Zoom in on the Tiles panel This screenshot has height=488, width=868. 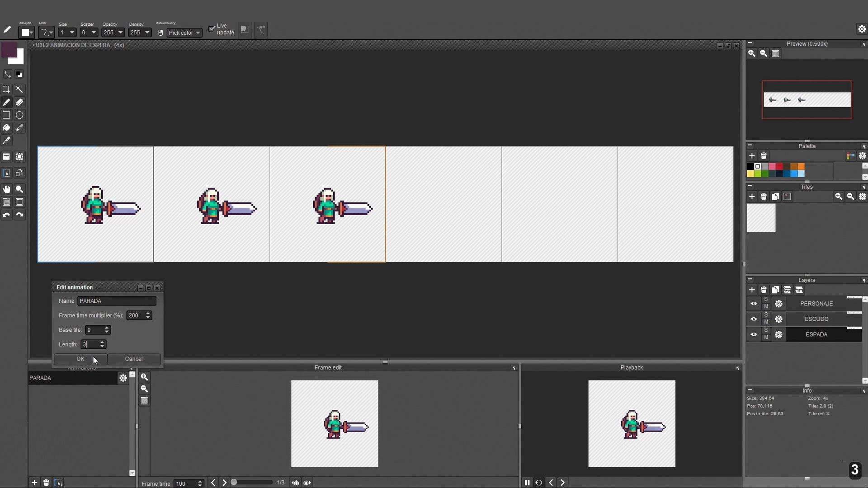(x=839, y=197)
